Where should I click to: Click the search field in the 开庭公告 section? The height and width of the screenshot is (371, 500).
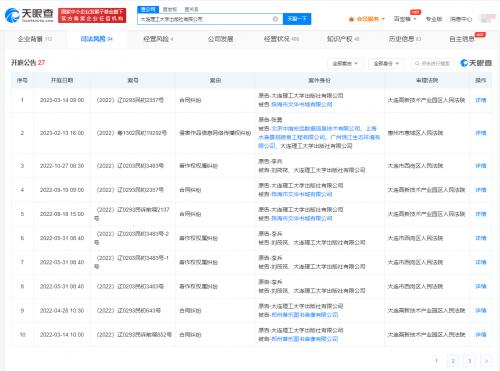click(433, 63)
